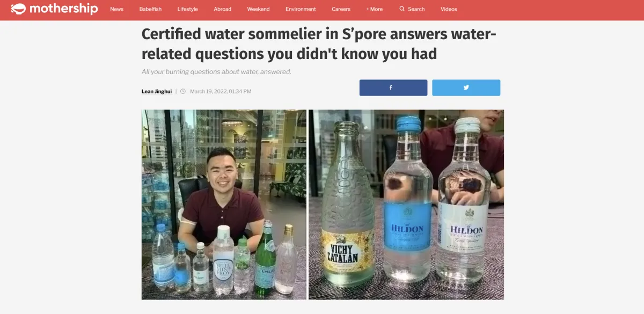Click the clock icon beside the date
The height and width of the screenshot is (314, 644).
(183, 91)
